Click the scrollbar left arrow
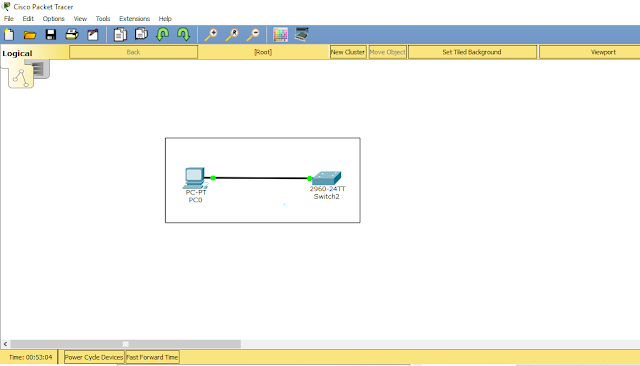The width and height of the screenshot is (640, 366). click(5, 344)
